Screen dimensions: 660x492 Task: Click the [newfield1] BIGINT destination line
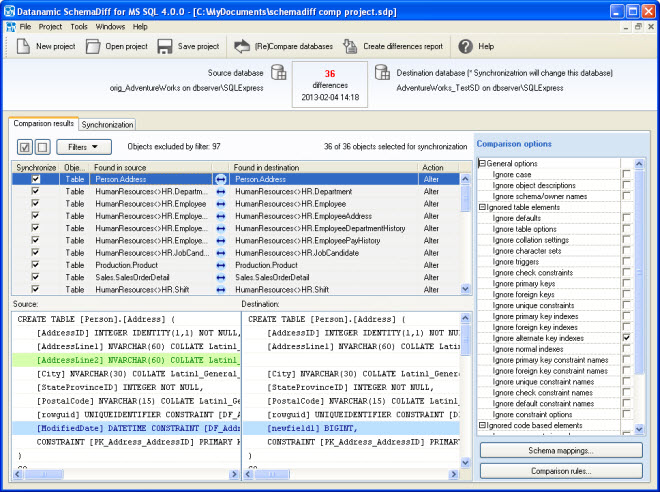[351, 428]
